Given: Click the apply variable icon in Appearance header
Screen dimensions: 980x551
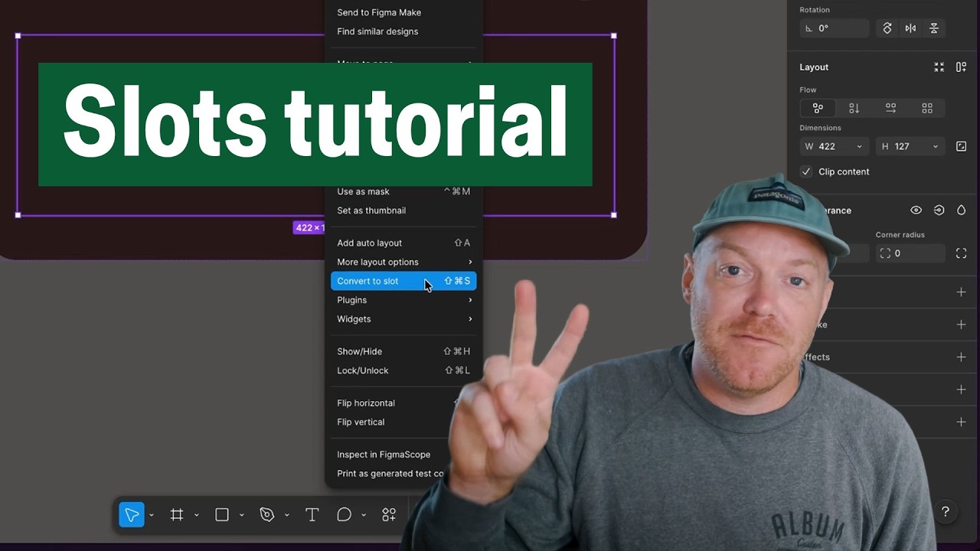Looking at the screenshot, I should (x=939, y=210).
